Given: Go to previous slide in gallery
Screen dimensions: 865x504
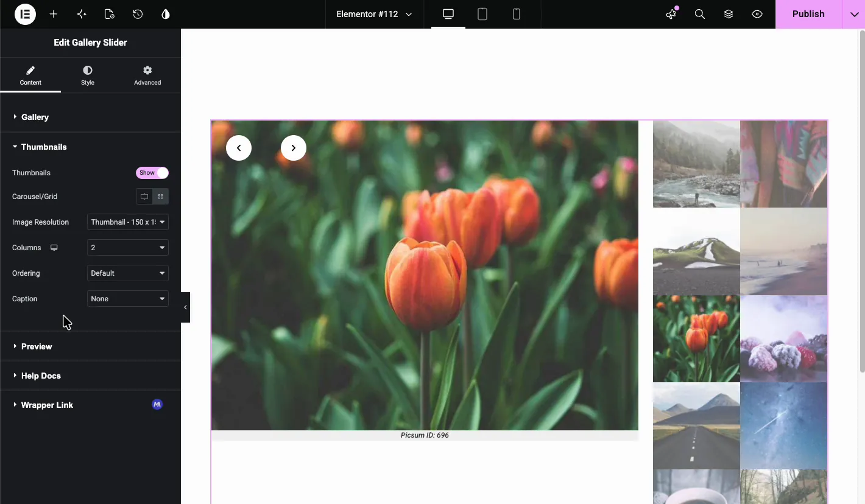Looking at the screenshot, I should coord(239,148).
